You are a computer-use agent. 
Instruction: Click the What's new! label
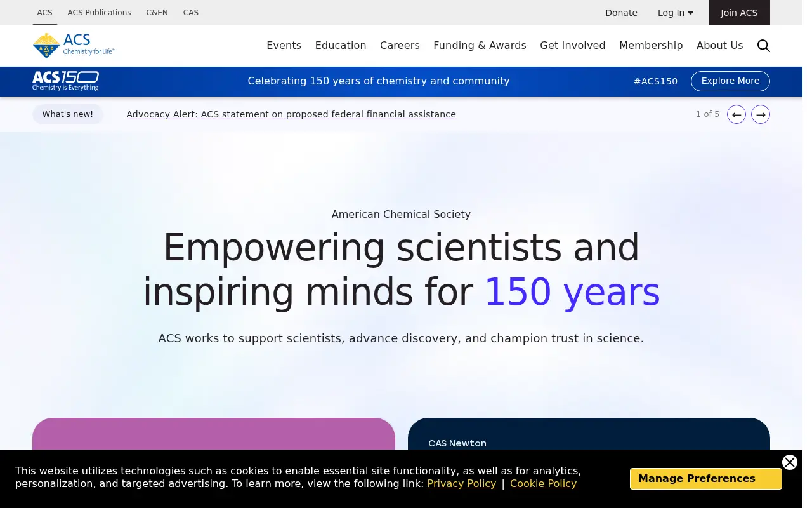(x=68, y=114)
